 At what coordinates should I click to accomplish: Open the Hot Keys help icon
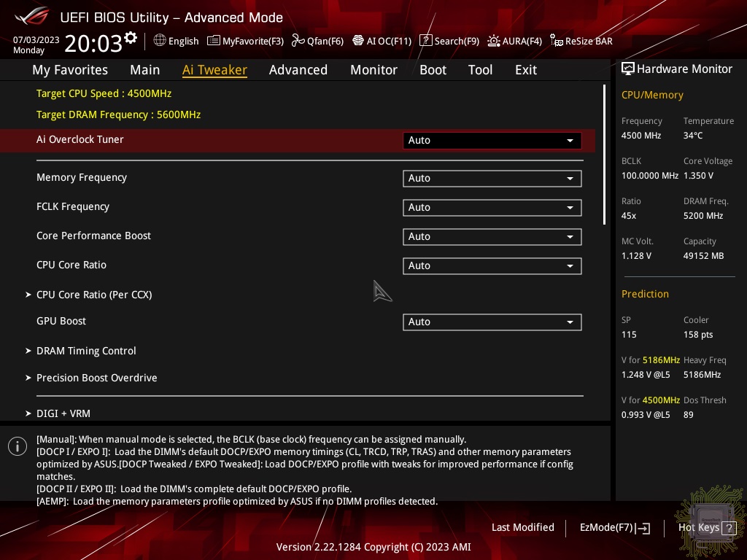pos(729,528)
